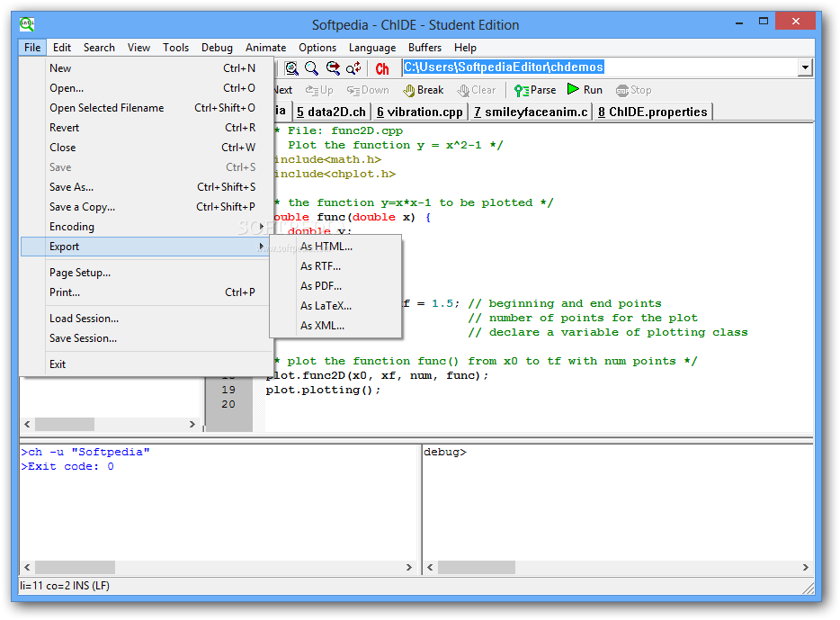
Task: Launch the red Ch shell icon
Action: [382, 68]
